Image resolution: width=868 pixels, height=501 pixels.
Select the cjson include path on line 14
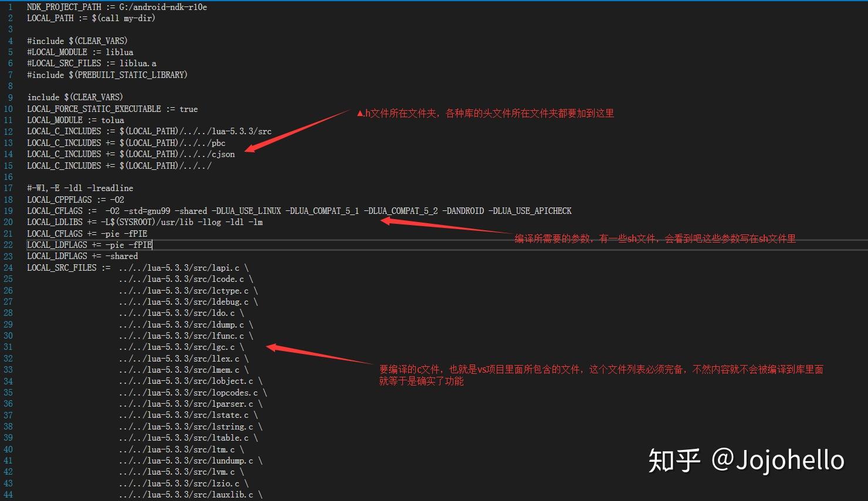(130, 154)
